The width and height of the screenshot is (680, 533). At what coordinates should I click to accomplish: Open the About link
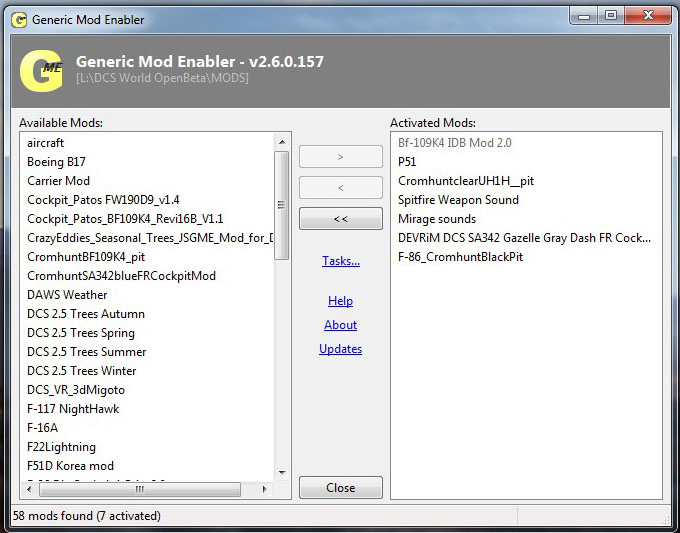pos(340,325)
